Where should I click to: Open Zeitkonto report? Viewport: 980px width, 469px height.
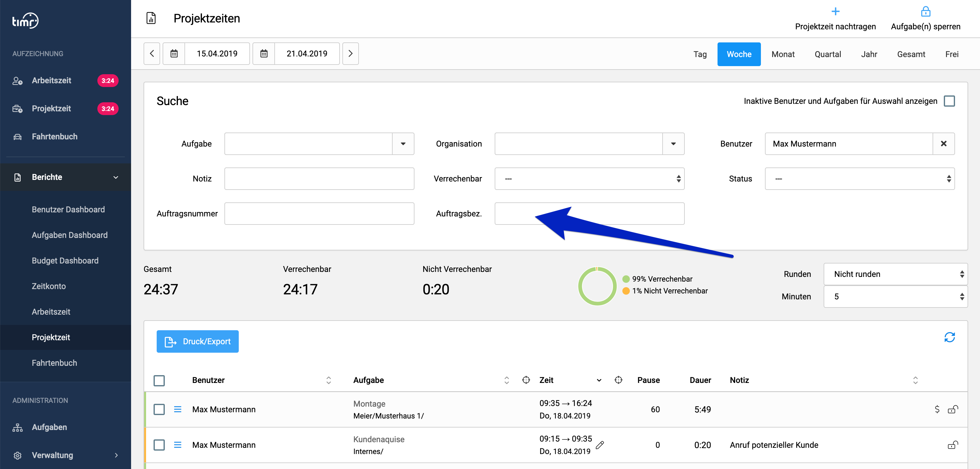point(49,286)
